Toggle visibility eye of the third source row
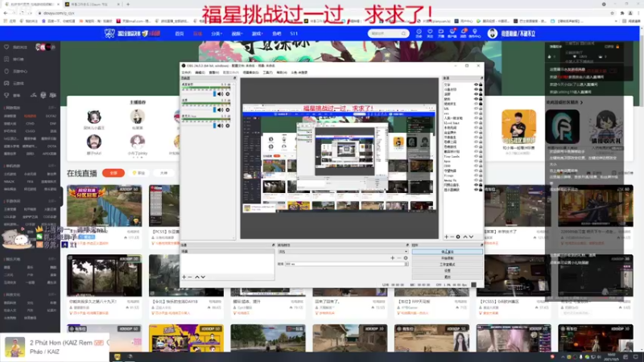Image resolution: width=644 pixels, height=362 pixels. (x=476, y=94)
